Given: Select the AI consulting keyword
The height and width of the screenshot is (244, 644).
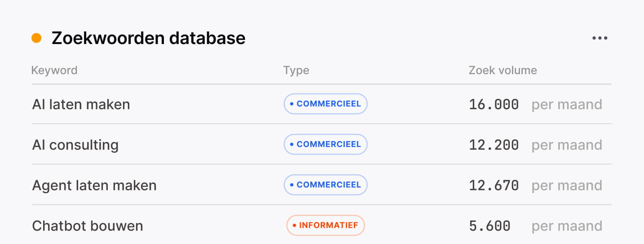Looking at the screenshot, I should click(x=75, y=145).
